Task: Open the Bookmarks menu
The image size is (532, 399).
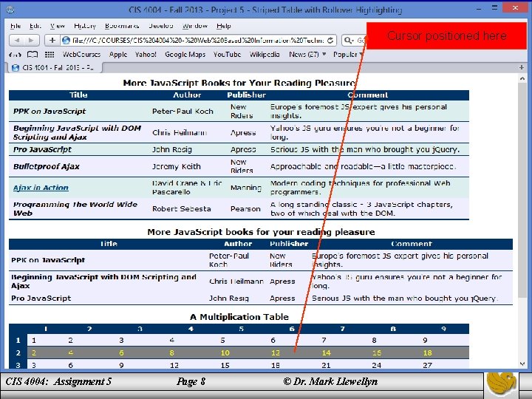Action: (x=122, y=26)
